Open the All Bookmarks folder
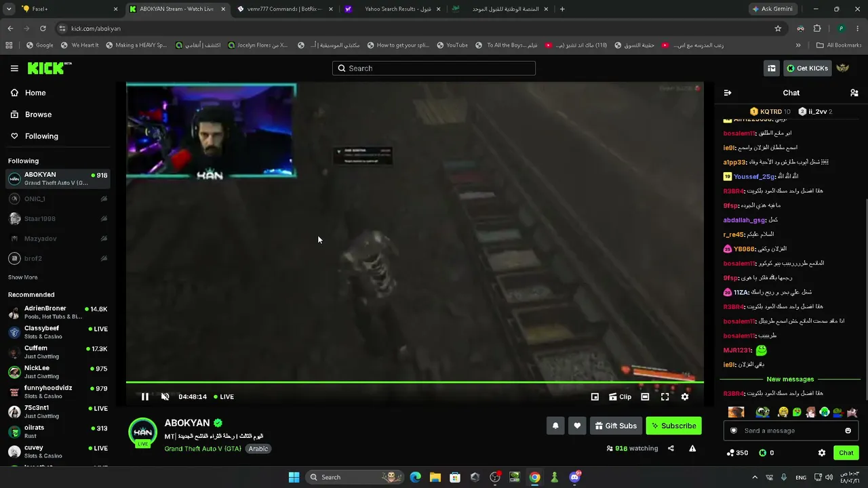 click(839, 45)
